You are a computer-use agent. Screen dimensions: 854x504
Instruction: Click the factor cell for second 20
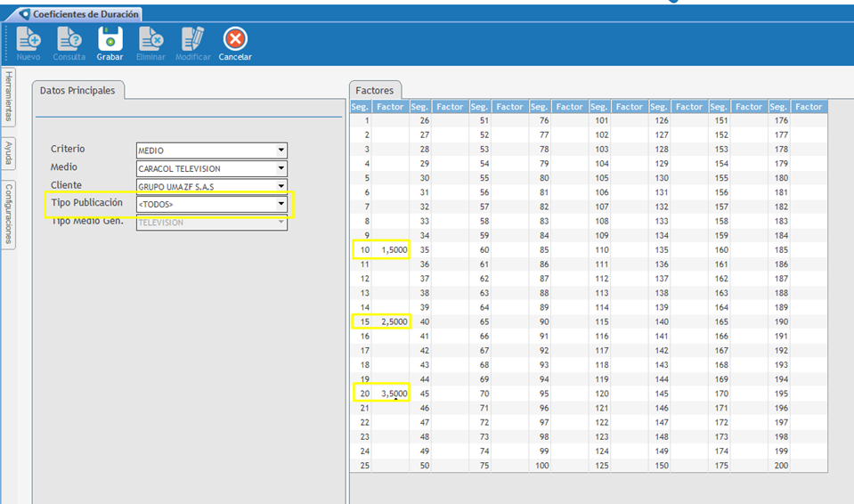[391, 393]
